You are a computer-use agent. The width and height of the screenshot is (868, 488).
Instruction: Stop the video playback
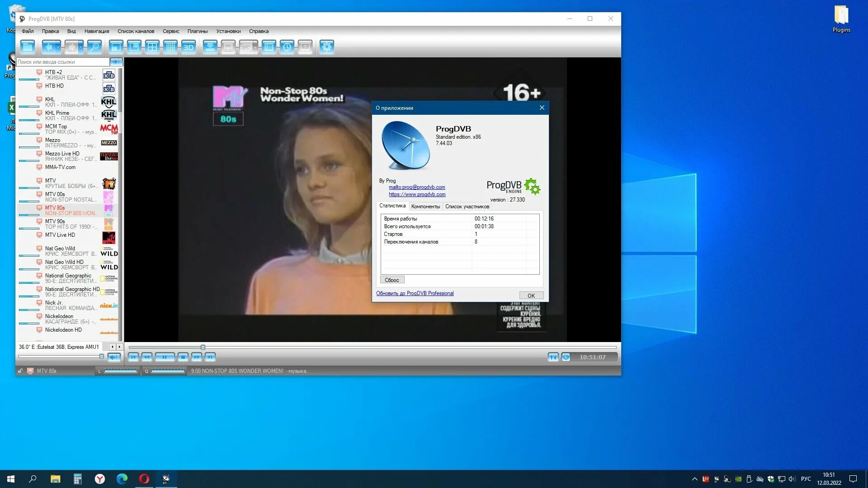[183, 357]
